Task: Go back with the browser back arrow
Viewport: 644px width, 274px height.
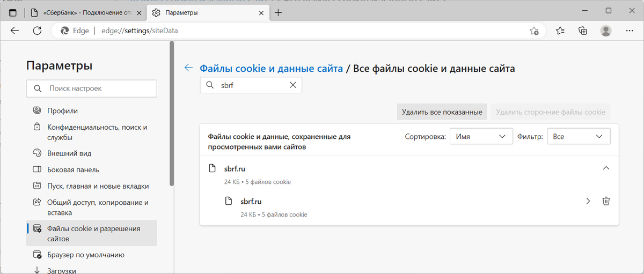Action: tap(14, 31)
